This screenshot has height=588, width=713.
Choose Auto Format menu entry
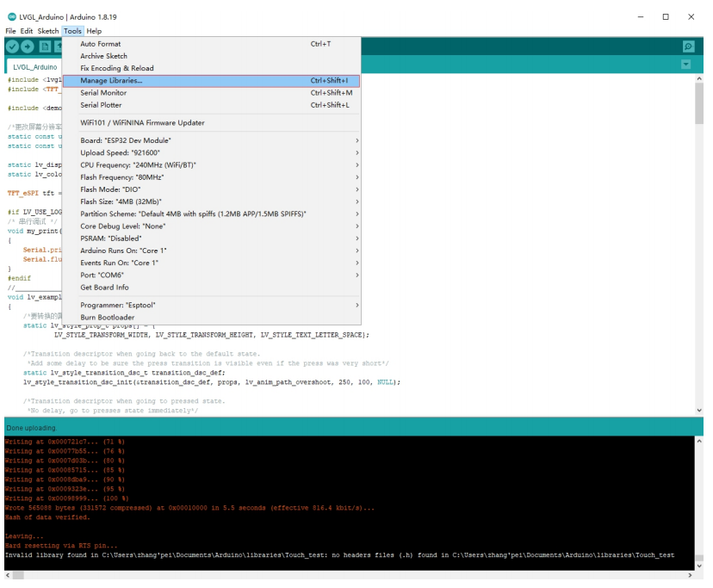[101, 44]
